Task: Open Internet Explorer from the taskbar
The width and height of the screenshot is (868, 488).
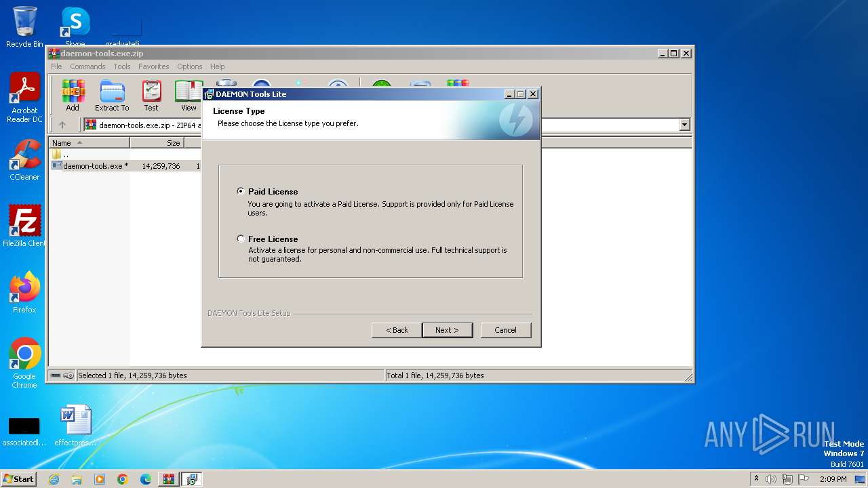Action: coord(54,479)
